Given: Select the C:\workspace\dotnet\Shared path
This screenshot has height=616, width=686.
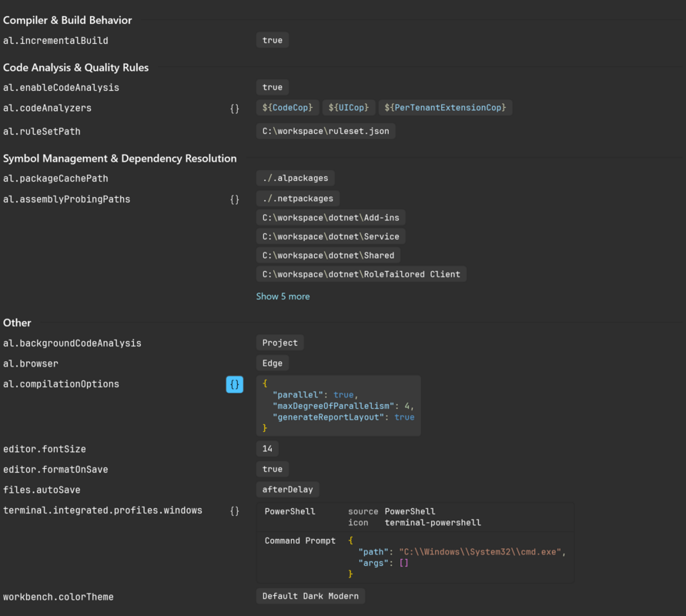Looking at the screenshot, I should coord(328,255).
